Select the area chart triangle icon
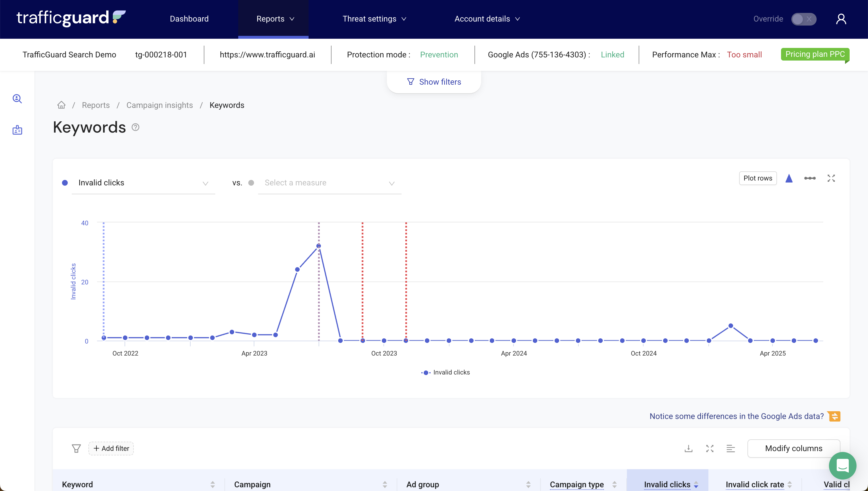868x491 pixels. 789,178
